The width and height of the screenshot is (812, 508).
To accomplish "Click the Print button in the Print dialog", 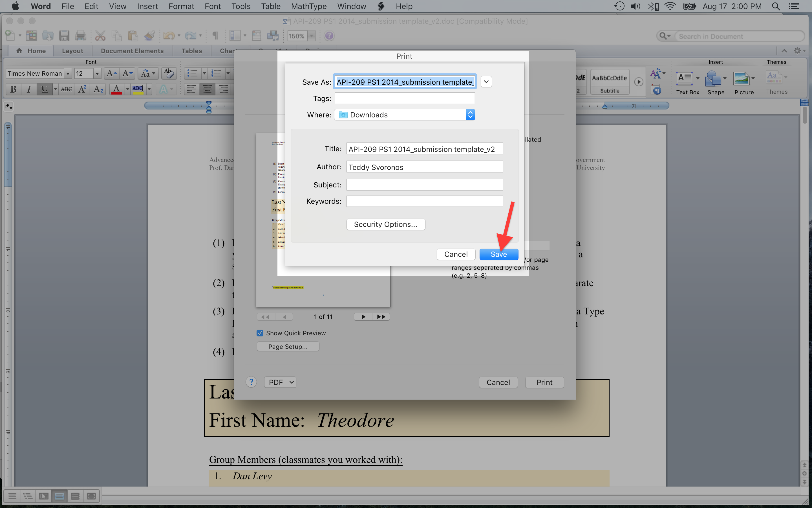I will [544, 382].
